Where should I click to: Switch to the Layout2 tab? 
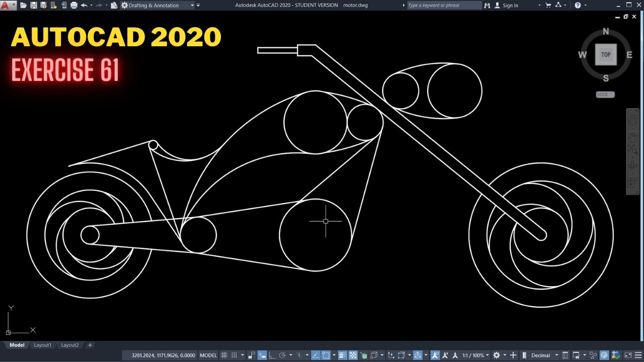(x=70, y=345)
